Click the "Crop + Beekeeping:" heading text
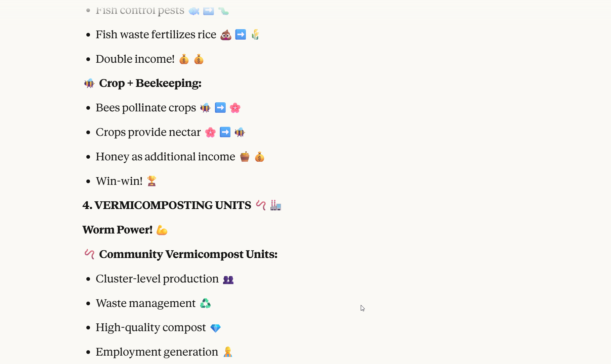This screenshot has height=364, width=611. (150, 83)
